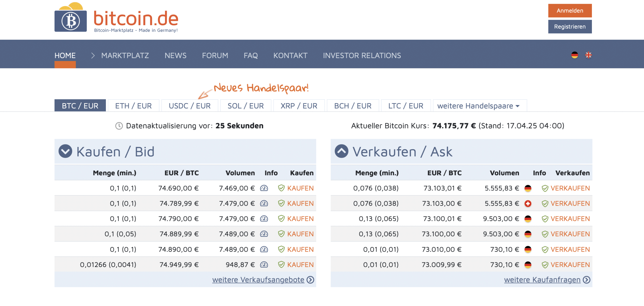Open the weitere Handelspaare dropdown
The image size is (644, 306).
tap(480, 106)
